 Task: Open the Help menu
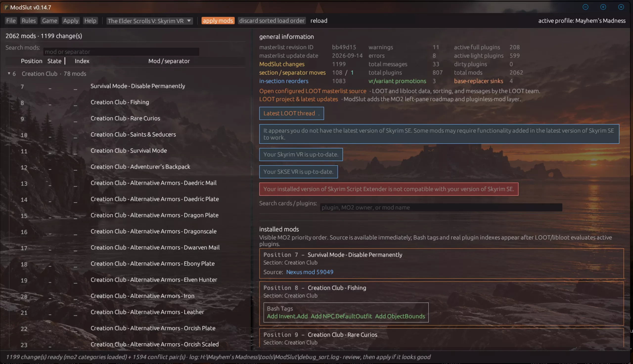tap(90, 20)
